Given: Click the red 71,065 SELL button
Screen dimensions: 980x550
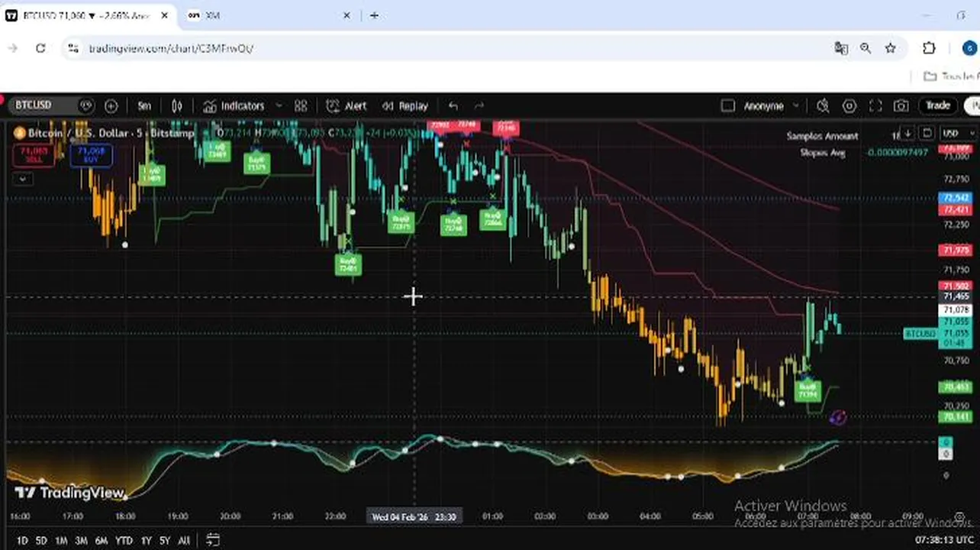Looking at the screenshot, I should [x=34, y=155].
